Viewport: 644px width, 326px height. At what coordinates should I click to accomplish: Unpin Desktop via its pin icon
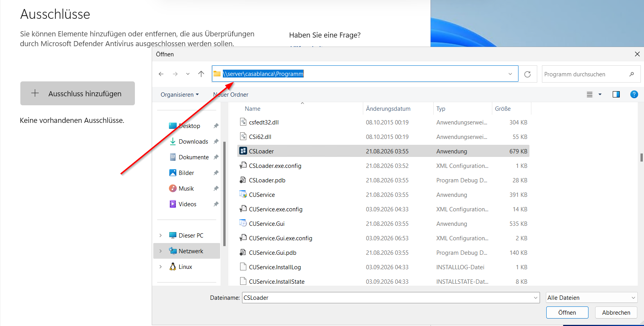[216, 126]
